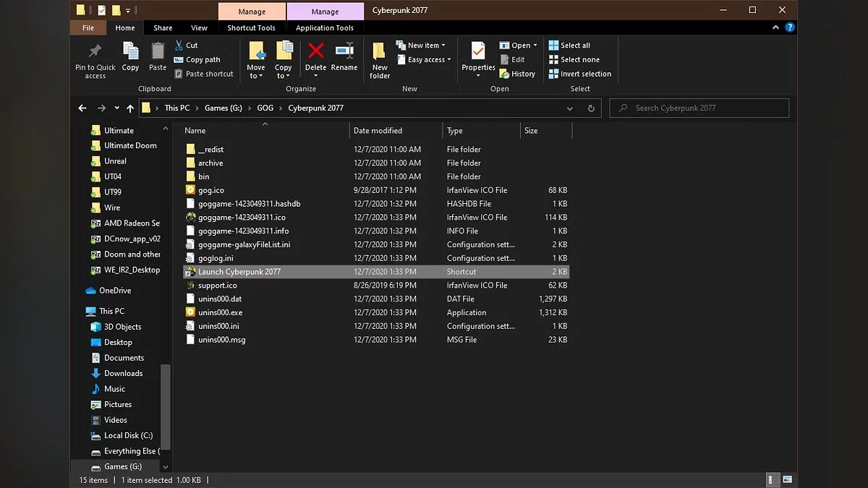Open the Properties icon
Image resolution: width=868 pixels, height=488 pixels.
pos(478,51)
